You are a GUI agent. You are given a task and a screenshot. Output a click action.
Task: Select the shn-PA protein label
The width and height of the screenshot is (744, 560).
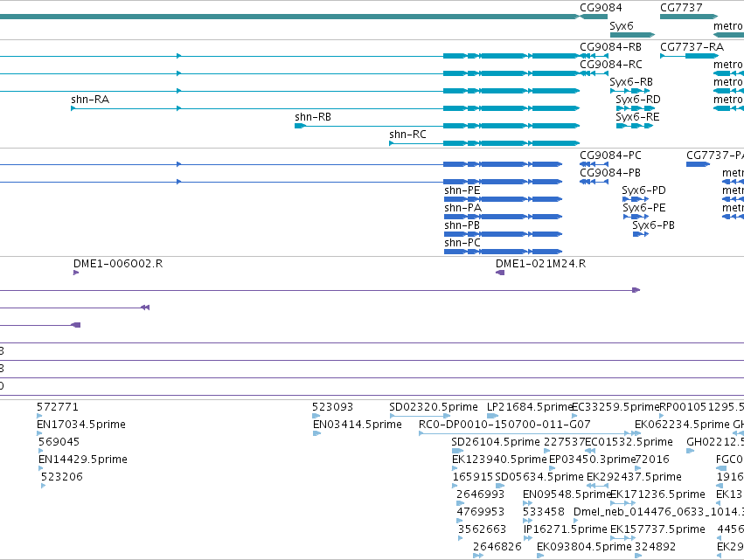point(462,208)
